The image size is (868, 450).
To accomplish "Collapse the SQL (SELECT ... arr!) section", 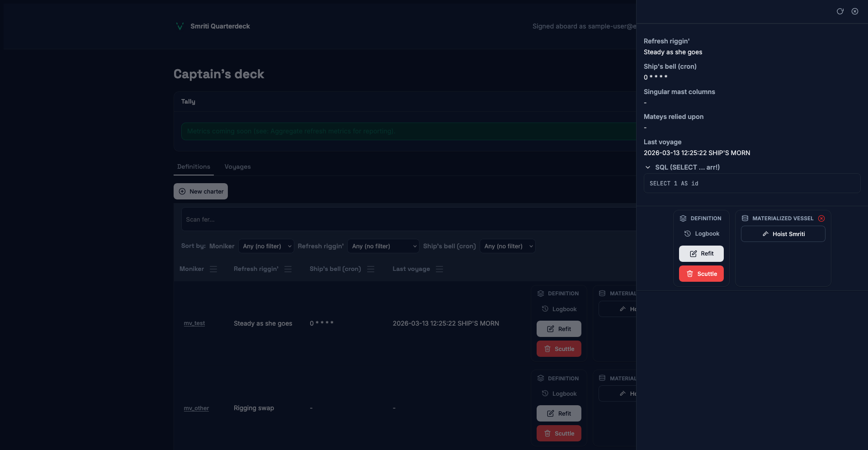I will (x=648, y=167).
